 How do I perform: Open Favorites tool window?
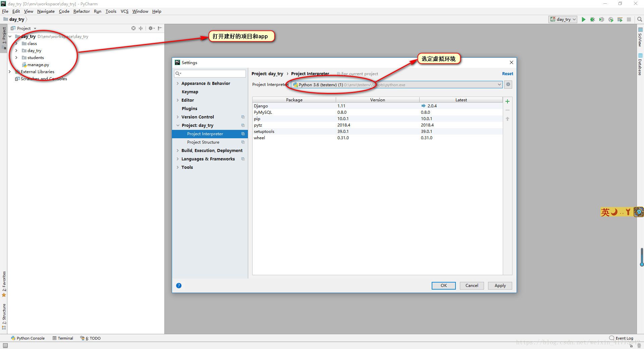pyautogui.click(x=4, y=284)
